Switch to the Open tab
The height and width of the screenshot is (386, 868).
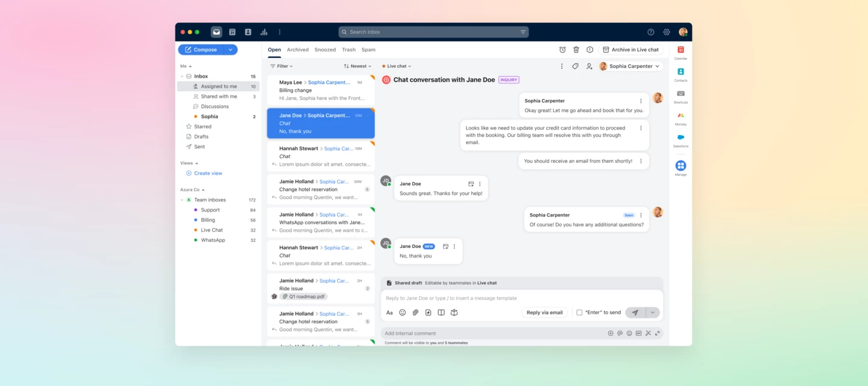(x=274, y=49)
